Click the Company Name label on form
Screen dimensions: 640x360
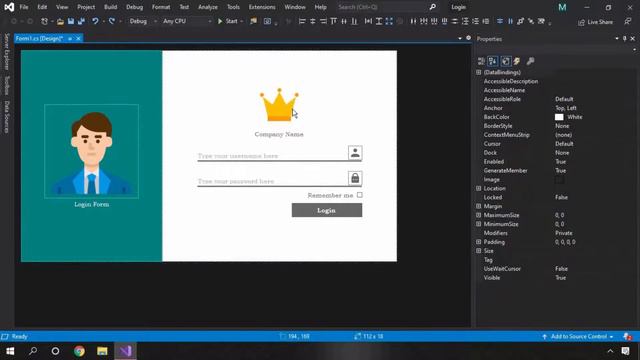point(279,134)
